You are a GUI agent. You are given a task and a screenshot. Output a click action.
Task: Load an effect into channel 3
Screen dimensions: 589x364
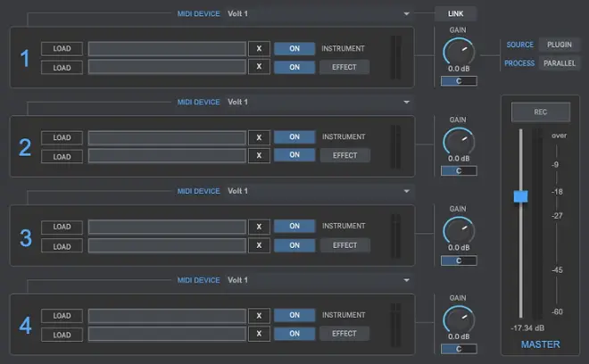[62, 246]
